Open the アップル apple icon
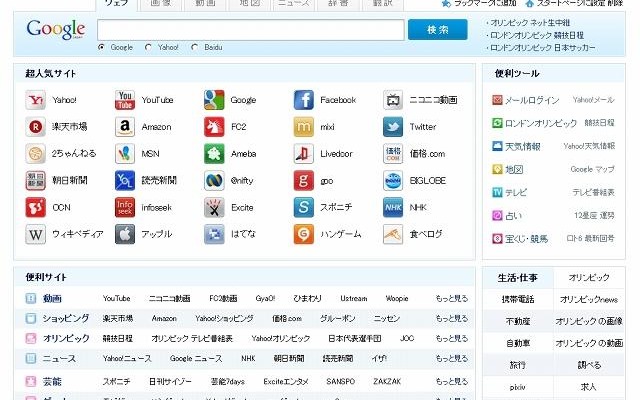Screen dimensions: 640x400 (125, 234)
